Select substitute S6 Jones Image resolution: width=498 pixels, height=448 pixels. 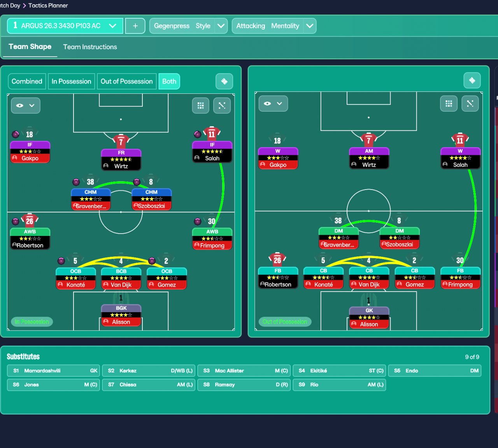pyautogui.click(x=54, y=385)
